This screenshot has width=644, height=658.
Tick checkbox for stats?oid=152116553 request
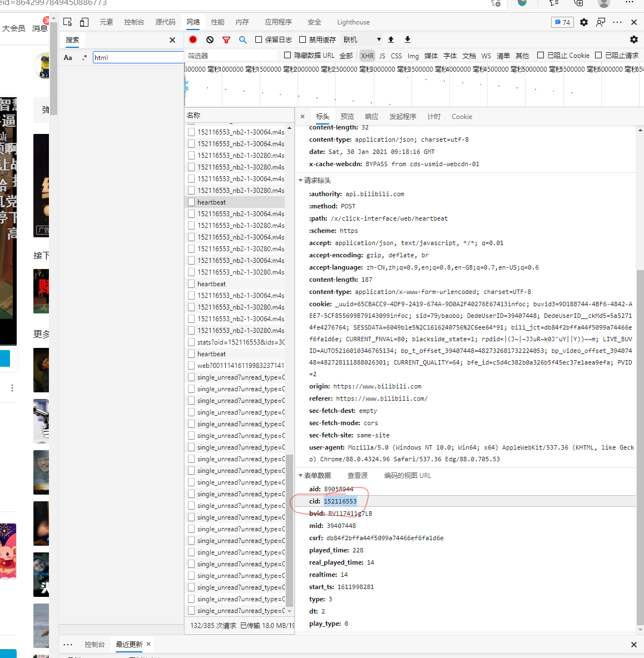[x=191, y=342]
